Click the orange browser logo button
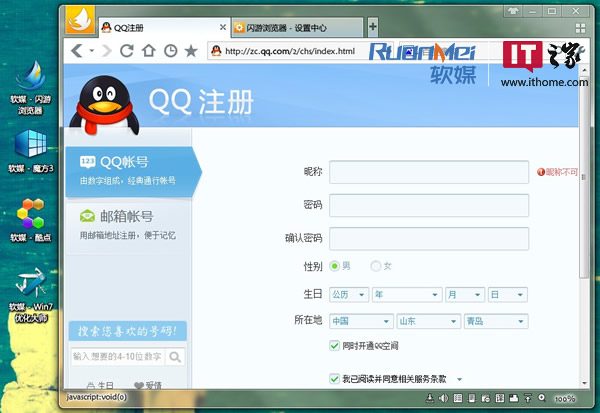Viewport: 600px width, 413px height. coord(80,20)
